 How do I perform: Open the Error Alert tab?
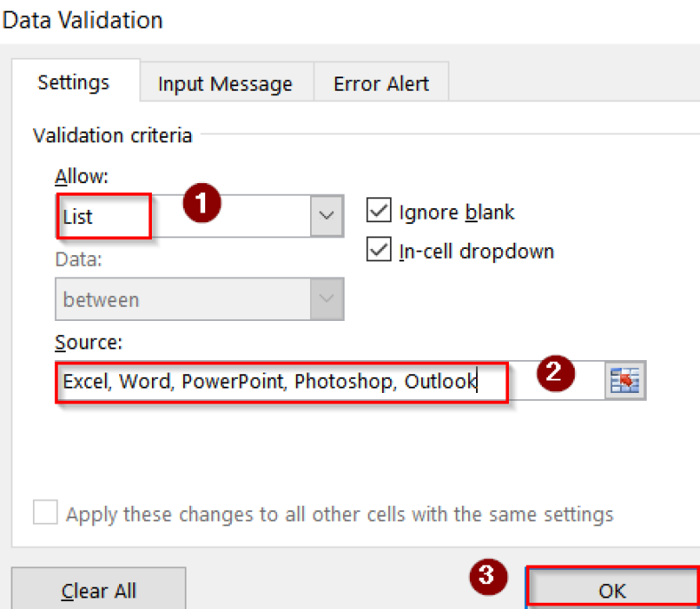coord(381,83)
